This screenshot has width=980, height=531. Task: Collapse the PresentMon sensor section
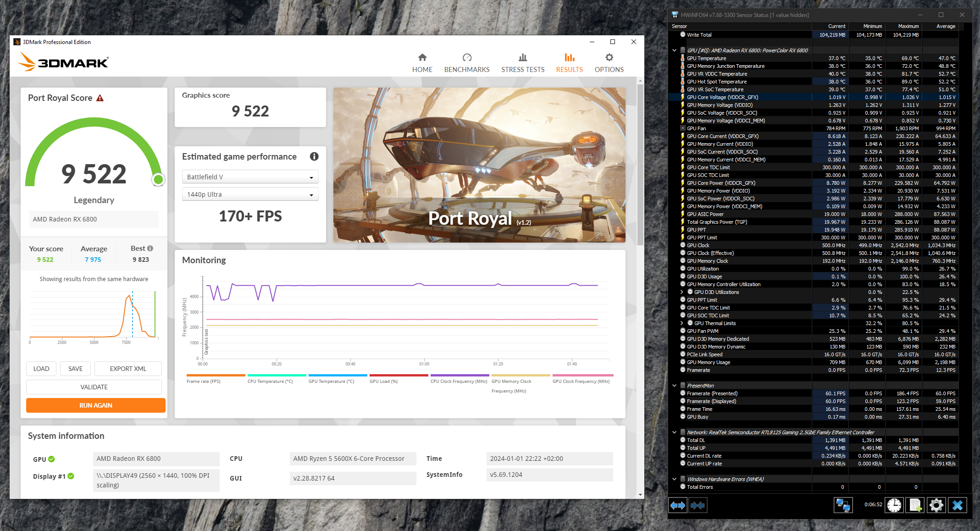(x=674, y=386)
